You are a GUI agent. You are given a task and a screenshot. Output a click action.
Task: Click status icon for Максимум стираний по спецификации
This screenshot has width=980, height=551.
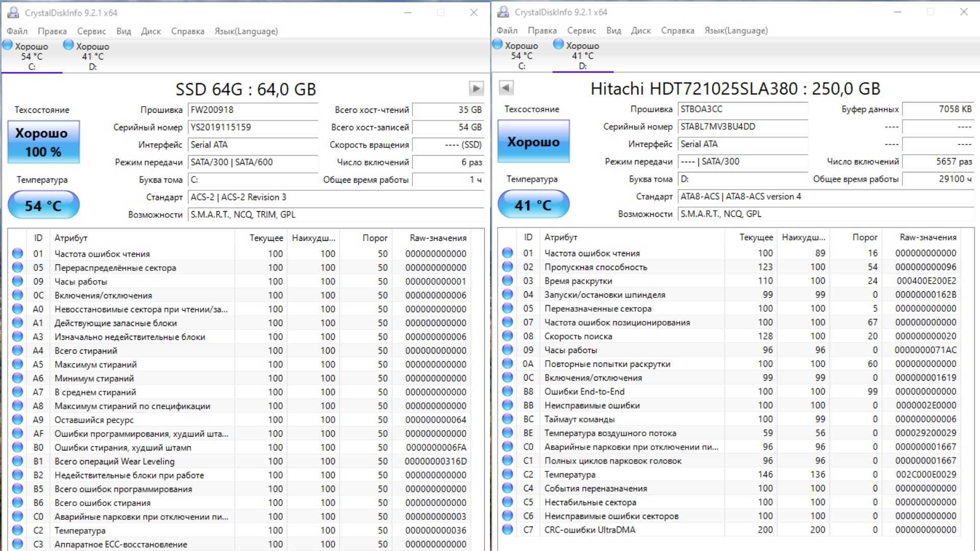point(17,406)
